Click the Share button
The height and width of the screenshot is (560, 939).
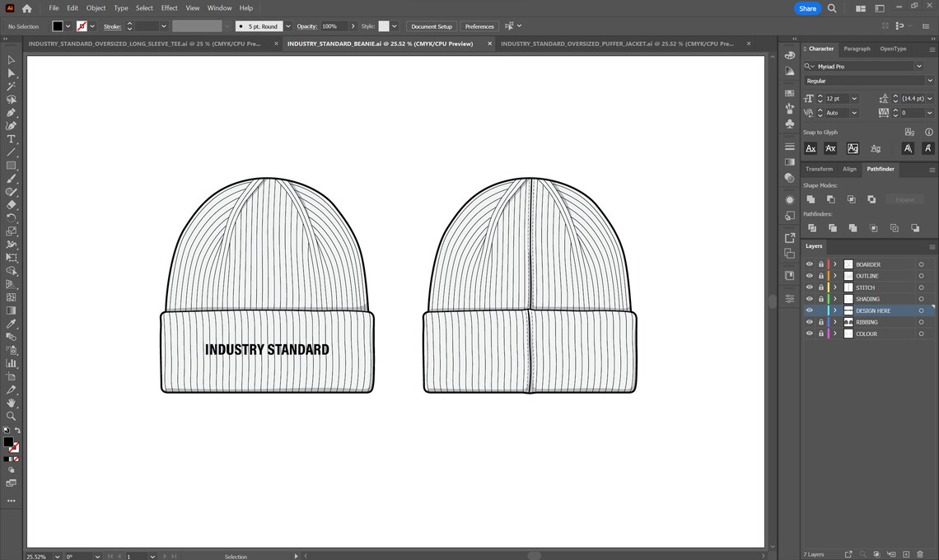(807, 7)
